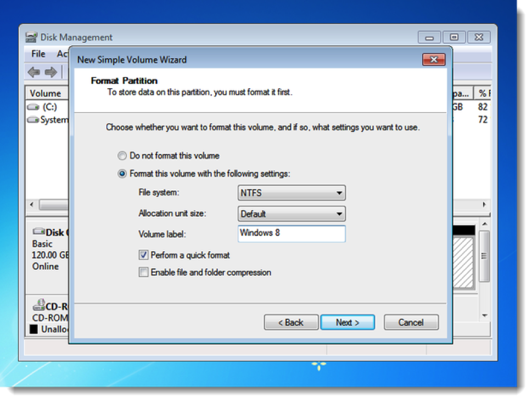This screenshot has height=402, width=532.
Task: Click the back arrow in Disk Management toolbar
Action: (34, 72)
